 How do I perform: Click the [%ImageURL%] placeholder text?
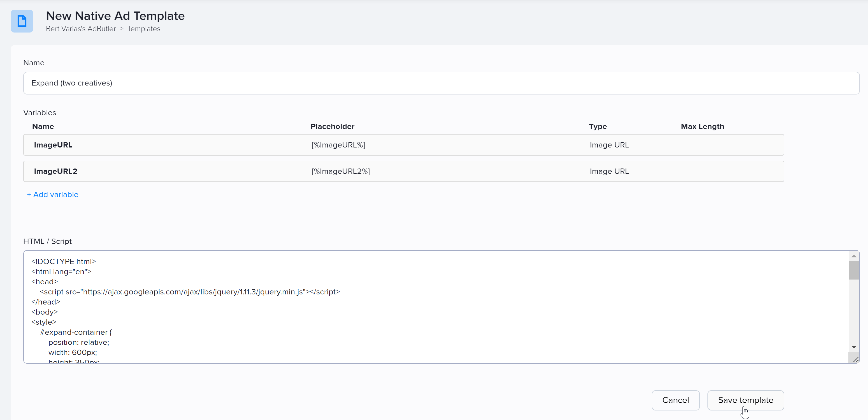point(338,145)
